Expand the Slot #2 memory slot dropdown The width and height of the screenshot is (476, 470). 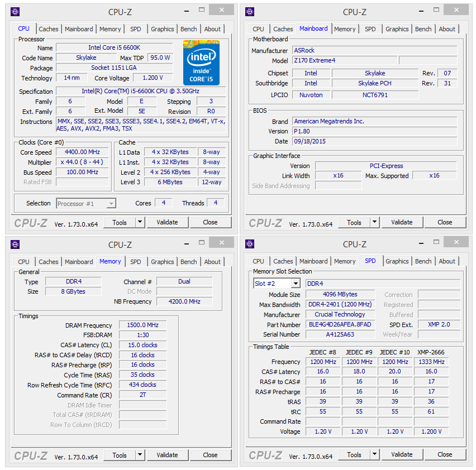[296, 284]
